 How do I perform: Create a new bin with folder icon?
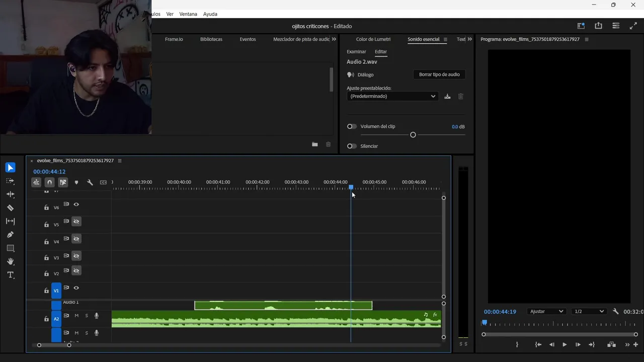coord(315,144)
